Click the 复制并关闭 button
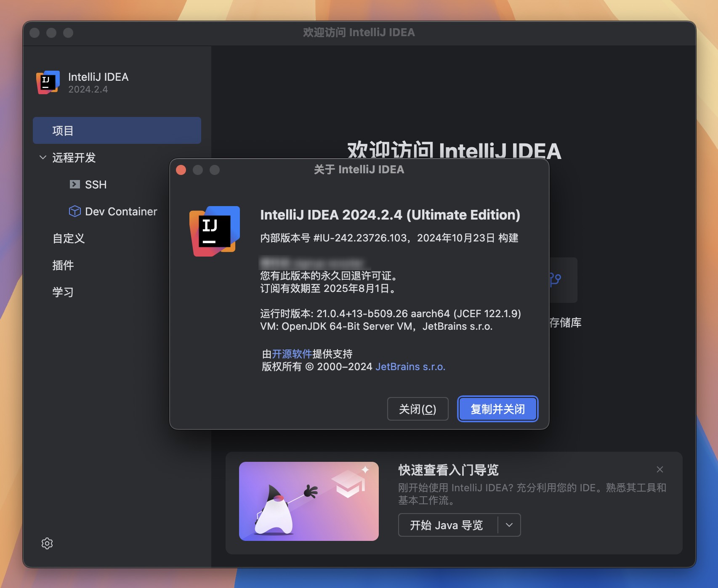The image size is (718, 588). pyautogui.click(x=497, y=409)
